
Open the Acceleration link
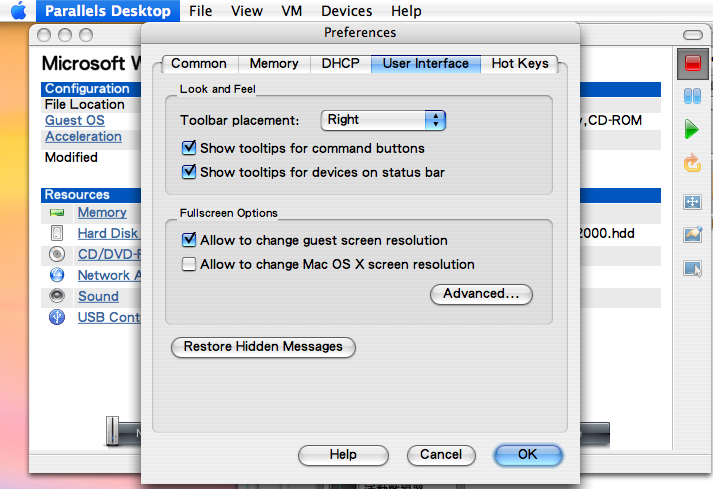click(x=83, y=136)
